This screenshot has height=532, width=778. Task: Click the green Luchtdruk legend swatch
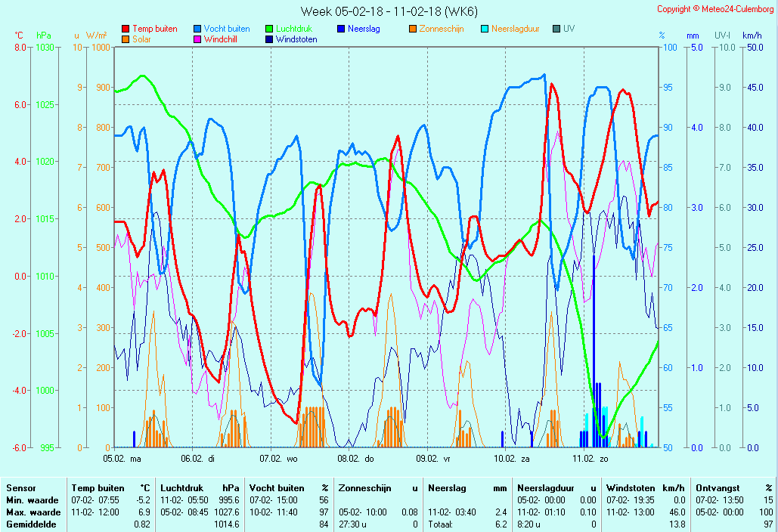(x=269, y=29)
